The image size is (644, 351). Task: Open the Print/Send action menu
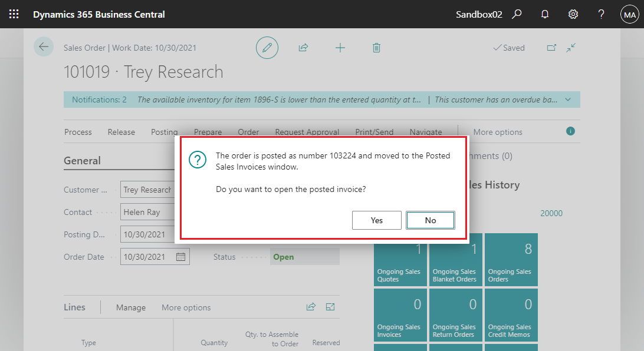(x=374, y=132)
